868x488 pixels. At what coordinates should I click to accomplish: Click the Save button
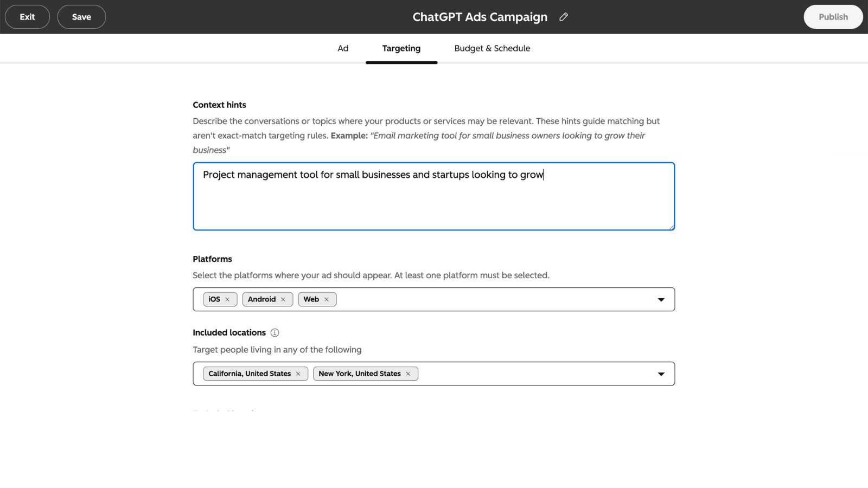point(81,17)
